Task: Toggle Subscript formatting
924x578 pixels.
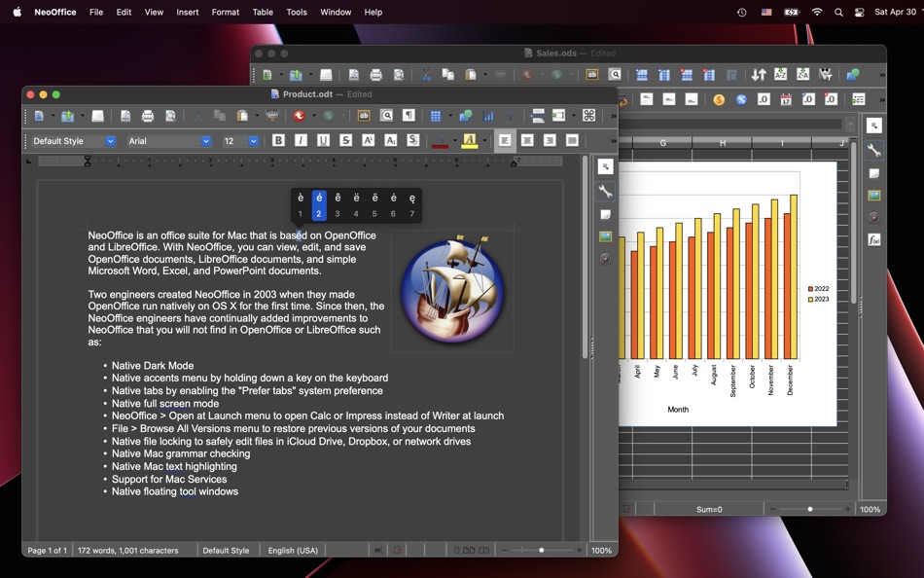Action: 391,140
